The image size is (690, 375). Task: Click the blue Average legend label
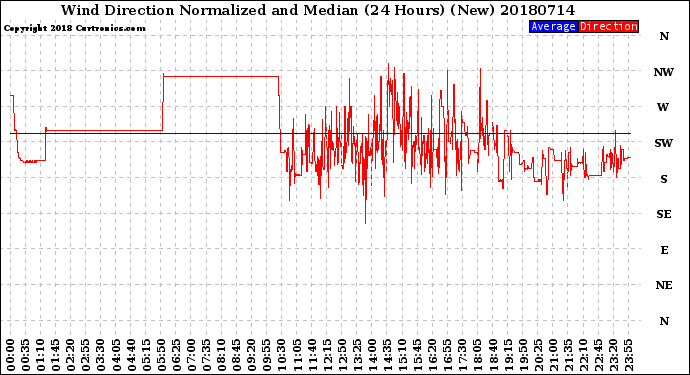(x=553, y=26)
